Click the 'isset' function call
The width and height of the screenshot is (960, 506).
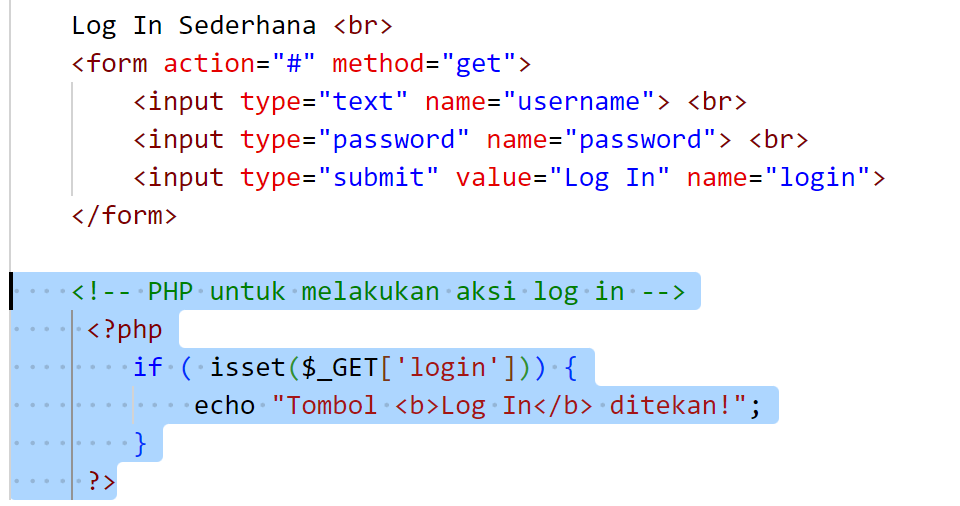[247, 368]
